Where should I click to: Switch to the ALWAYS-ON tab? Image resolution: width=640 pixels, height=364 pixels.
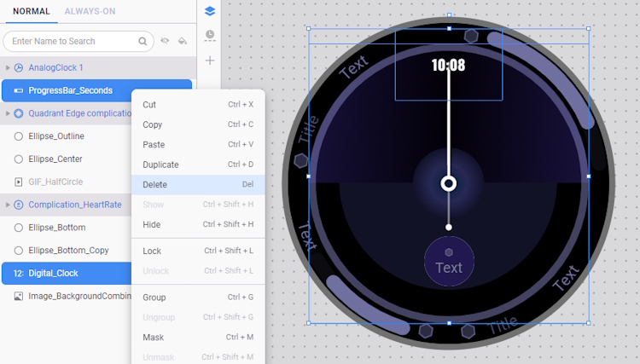pos(90,11)
